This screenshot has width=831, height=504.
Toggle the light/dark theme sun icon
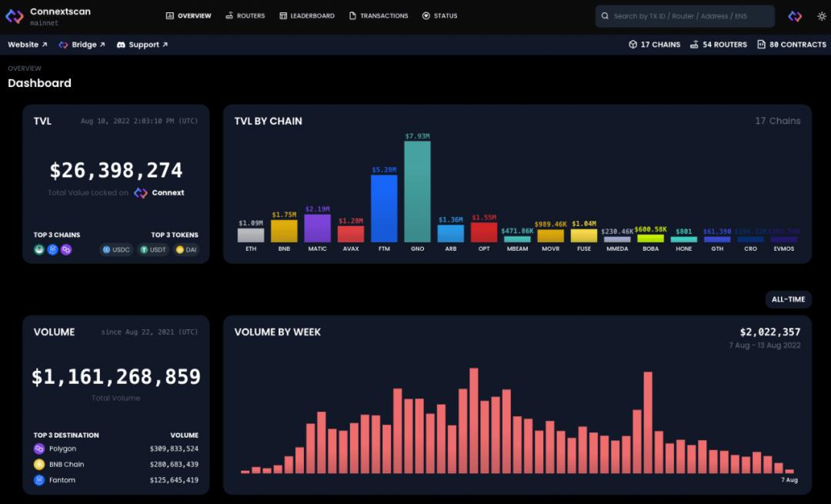pyautogui.click(x=822, y=16)
